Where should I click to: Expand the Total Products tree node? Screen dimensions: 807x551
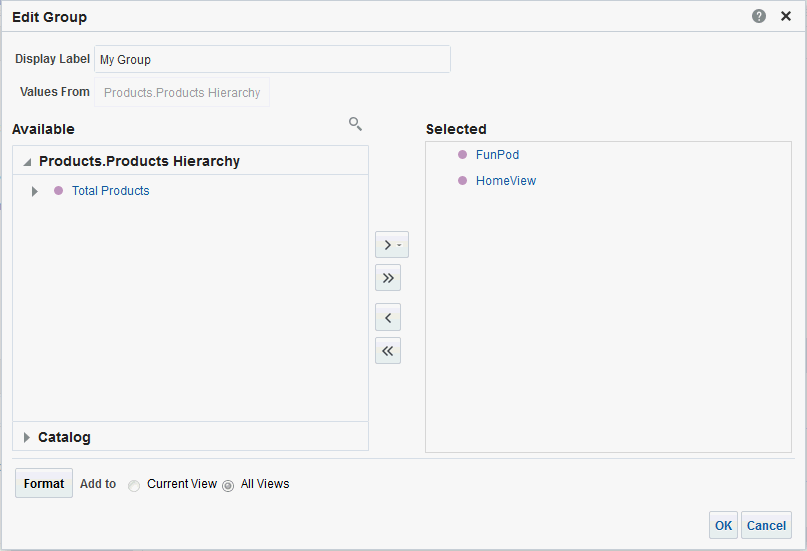click(x=35, y=191)
